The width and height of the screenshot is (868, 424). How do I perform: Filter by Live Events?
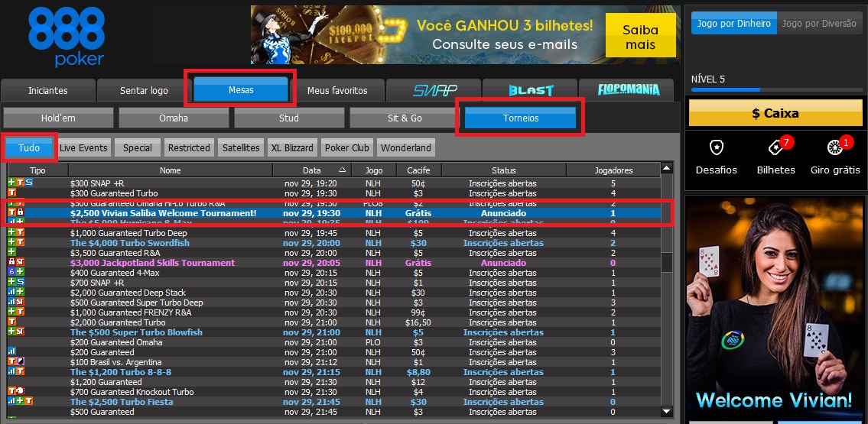coord(83,147)
